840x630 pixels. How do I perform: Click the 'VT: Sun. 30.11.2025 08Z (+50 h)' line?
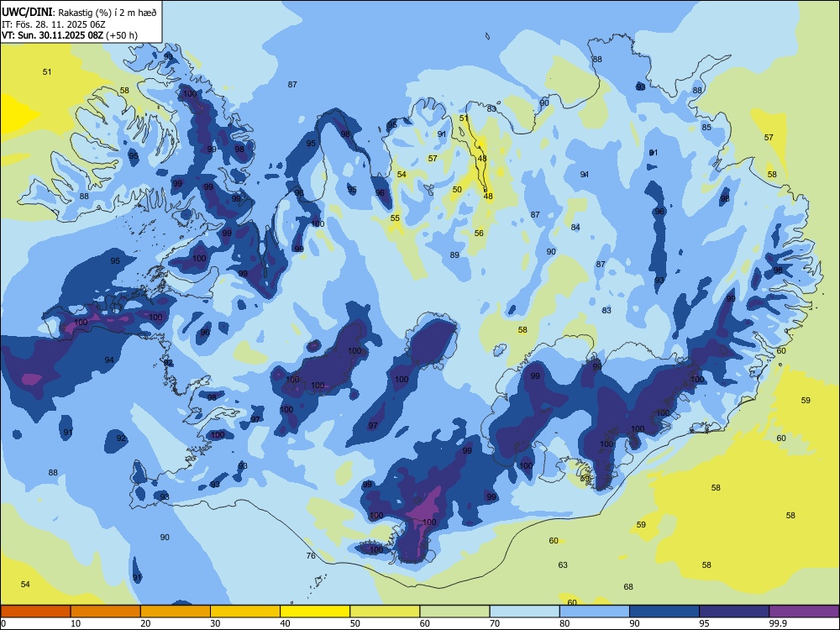pos(70,35)
